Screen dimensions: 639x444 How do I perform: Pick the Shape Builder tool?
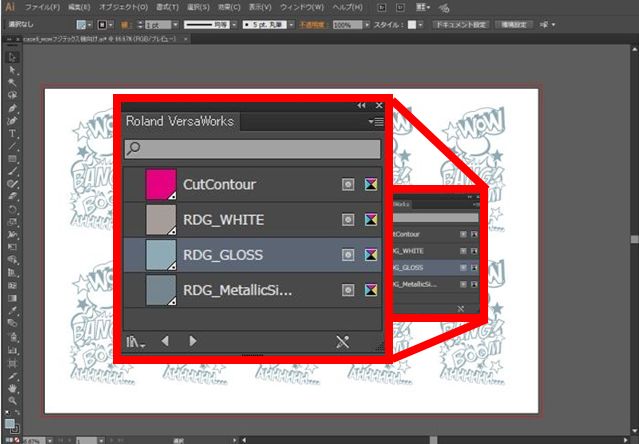(12, 260)
